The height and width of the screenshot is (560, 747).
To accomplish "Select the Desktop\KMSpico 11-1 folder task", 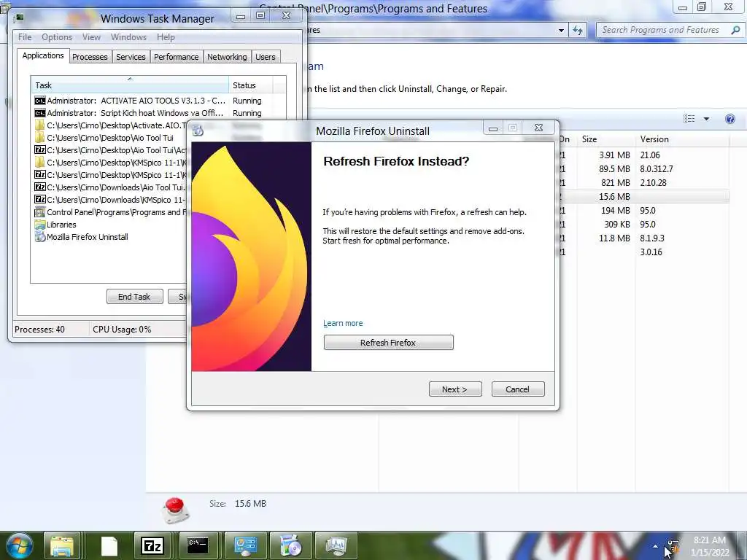I will point(109,163).
